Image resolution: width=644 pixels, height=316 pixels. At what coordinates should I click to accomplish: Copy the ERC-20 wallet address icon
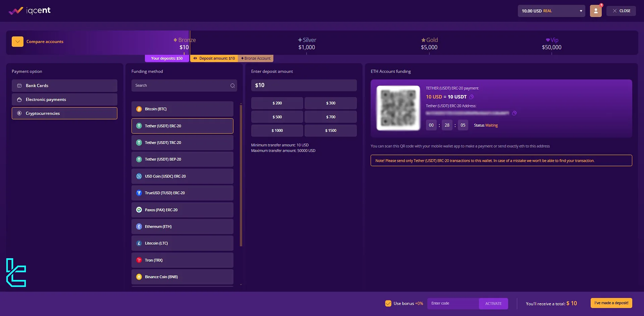[514, 113]
